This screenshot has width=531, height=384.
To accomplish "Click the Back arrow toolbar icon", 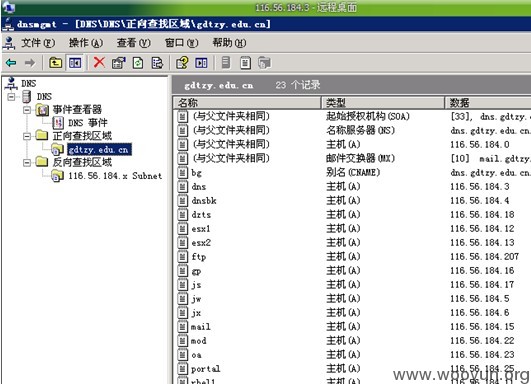I will 11,63.
